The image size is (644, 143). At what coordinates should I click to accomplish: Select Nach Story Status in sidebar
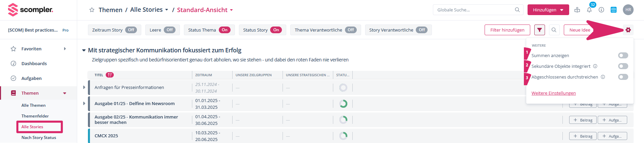click(39, 138)
